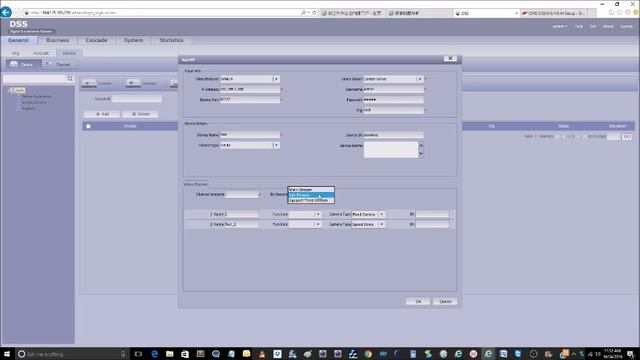Open the System main tab

click(x=133, y=40)
